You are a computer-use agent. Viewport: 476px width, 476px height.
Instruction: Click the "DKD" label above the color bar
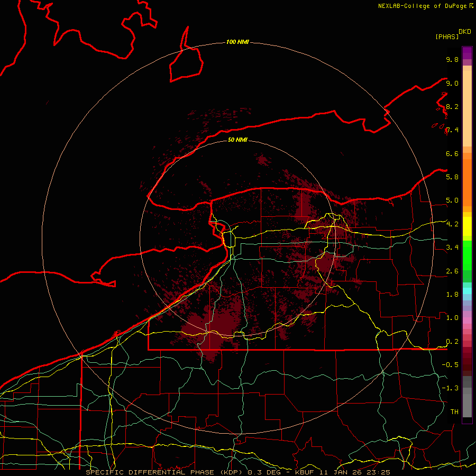(x=465, y=32)
